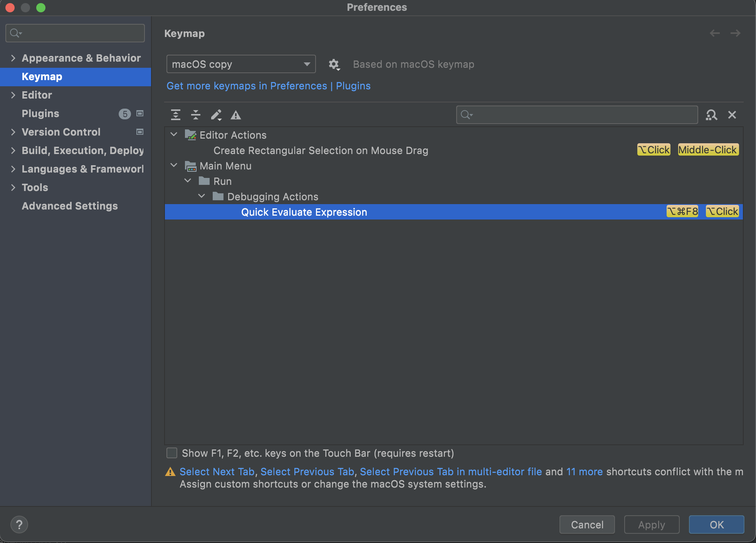
Task: Click the magnifier icon in the settings search
Action: (x=15, y=33)
